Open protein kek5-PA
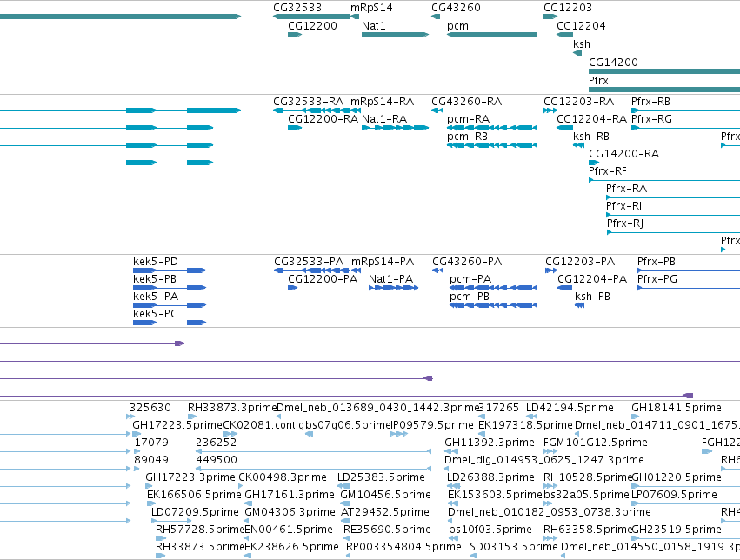 point(156,297)
